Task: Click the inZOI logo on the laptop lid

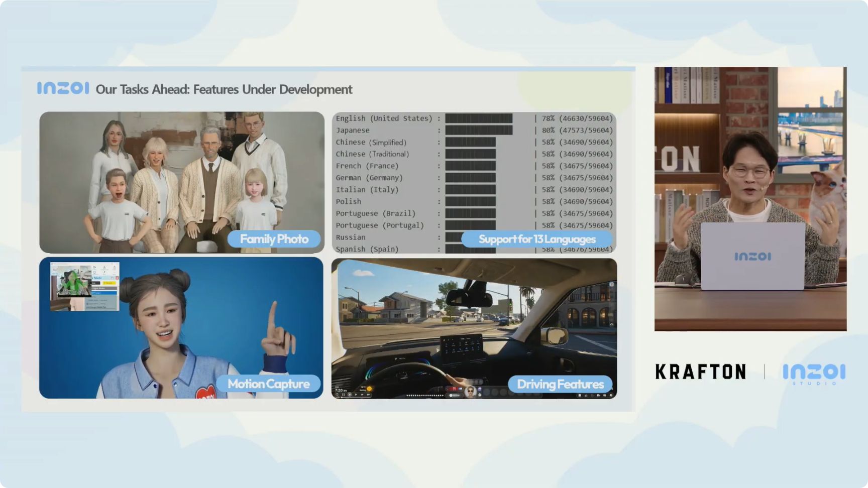Action: pos(752,257)
